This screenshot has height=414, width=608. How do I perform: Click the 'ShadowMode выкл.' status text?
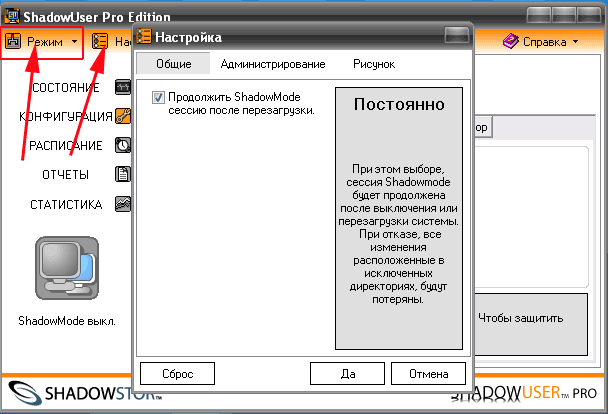click(x=67, y=321)
